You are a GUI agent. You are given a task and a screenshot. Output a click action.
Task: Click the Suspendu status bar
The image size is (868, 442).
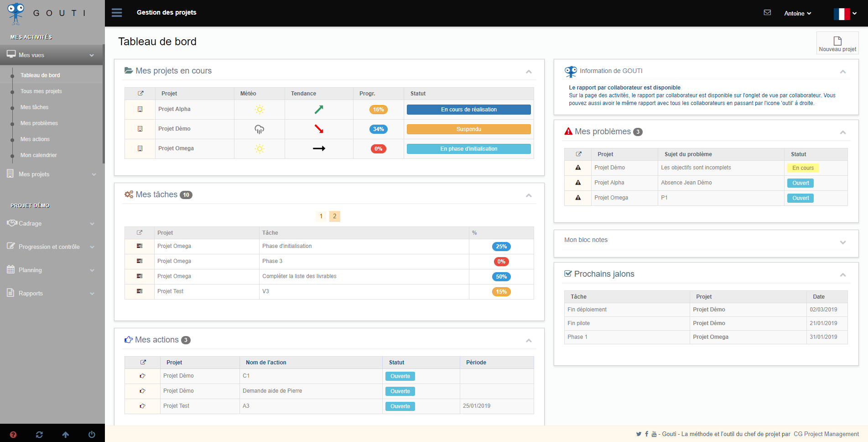[469, 129]
